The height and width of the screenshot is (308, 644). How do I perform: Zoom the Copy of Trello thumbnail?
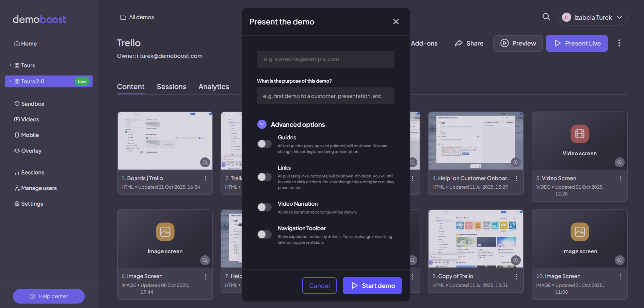pyautogui.click(x=516, y=260)
